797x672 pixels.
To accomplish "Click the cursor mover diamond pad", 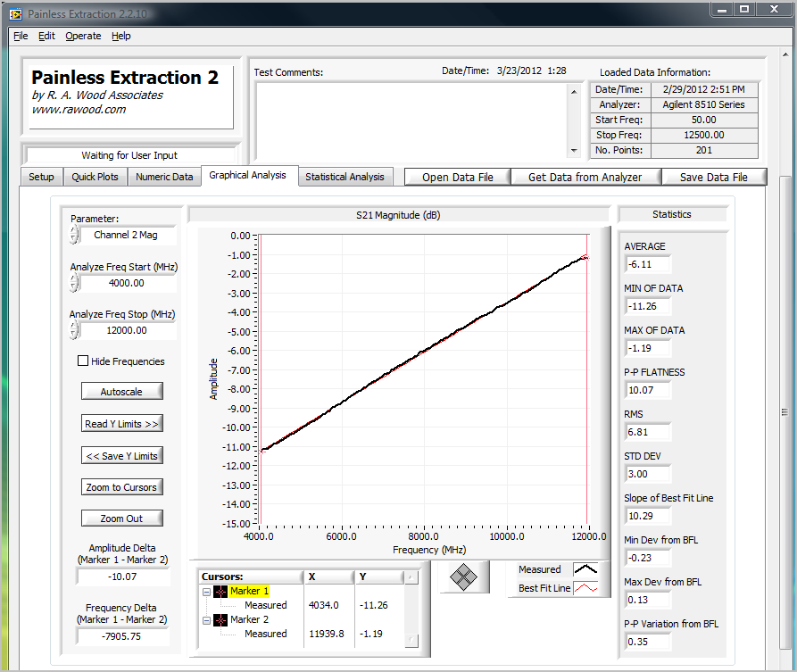I will 463,577.
